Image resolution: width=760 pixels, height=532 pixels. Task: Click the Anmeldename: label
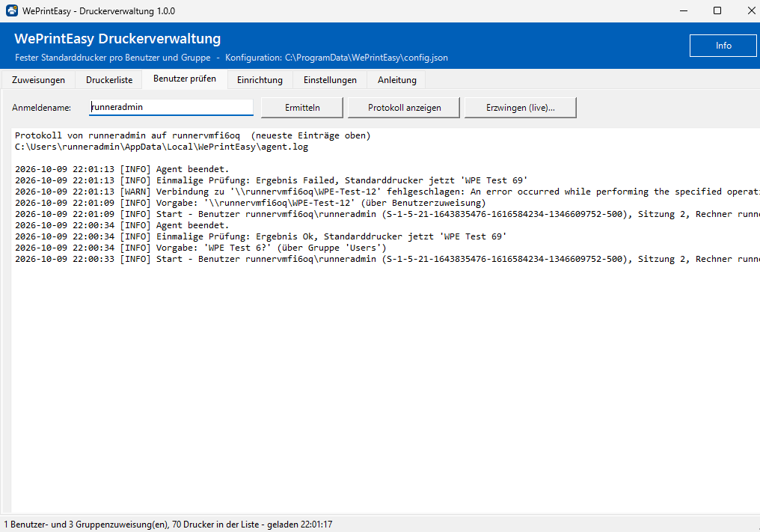click(x=42, y=108)
